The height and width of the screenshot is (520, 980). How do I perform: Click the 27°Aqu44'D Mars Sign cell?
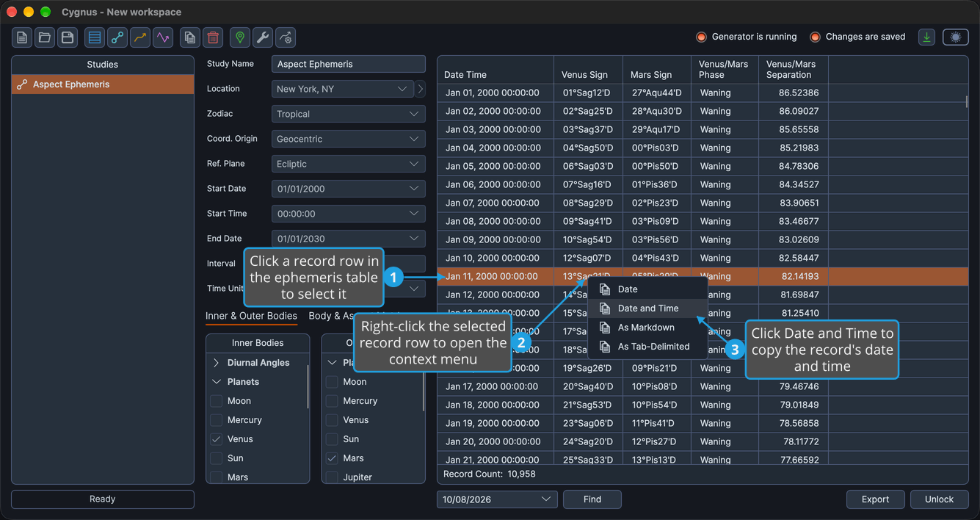click(657, 93)
